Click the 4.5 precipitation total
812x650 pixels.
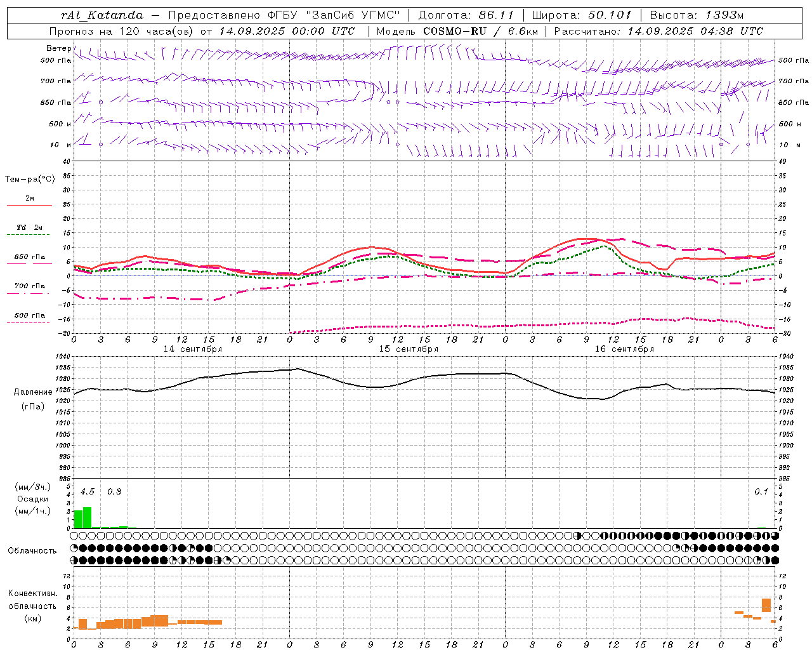pos(88,492)
